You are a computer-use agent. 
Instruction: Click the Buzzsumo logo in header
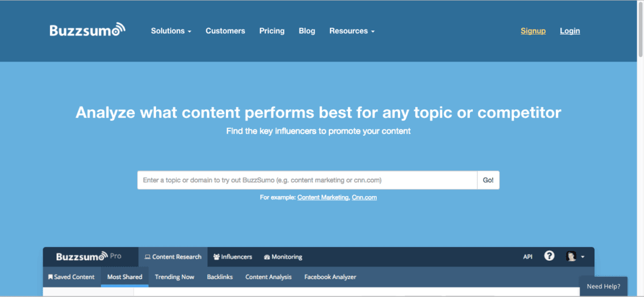[88, 29]
